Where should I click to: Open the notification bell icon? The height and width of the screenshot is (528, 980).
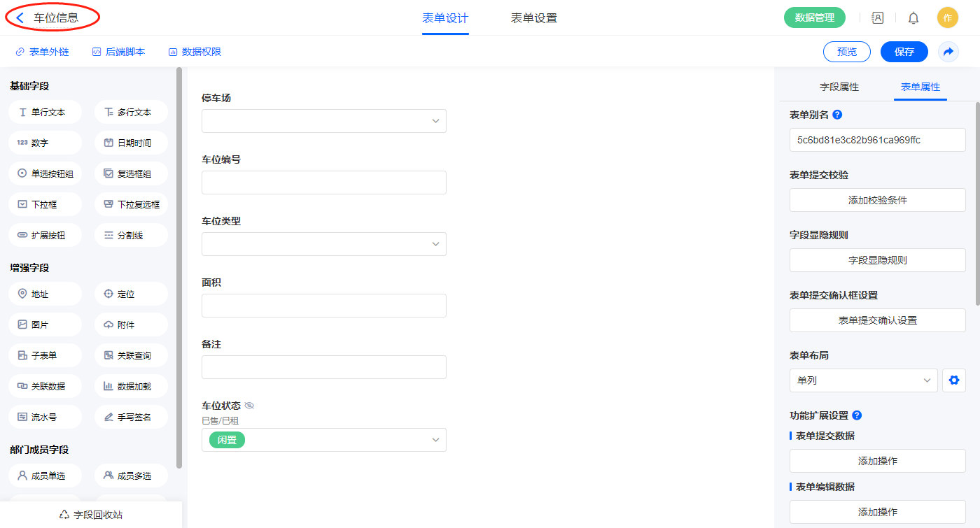[x=913, y=18]
